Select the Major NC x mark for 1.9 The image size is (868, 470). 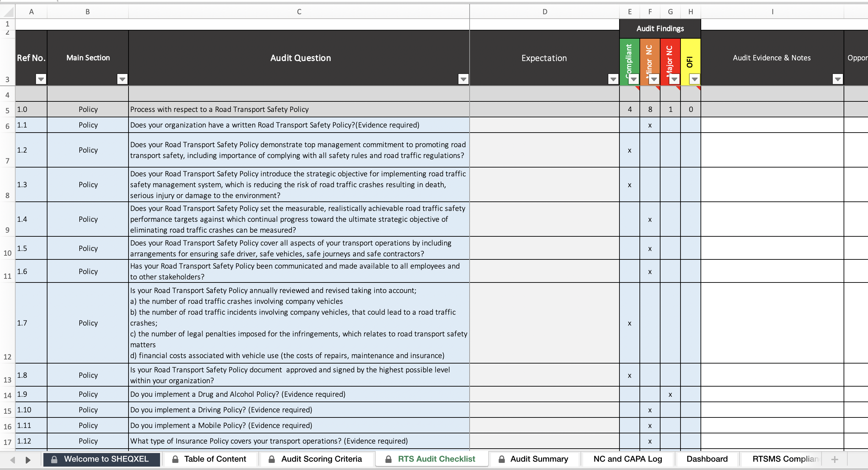tap(670, 394)
